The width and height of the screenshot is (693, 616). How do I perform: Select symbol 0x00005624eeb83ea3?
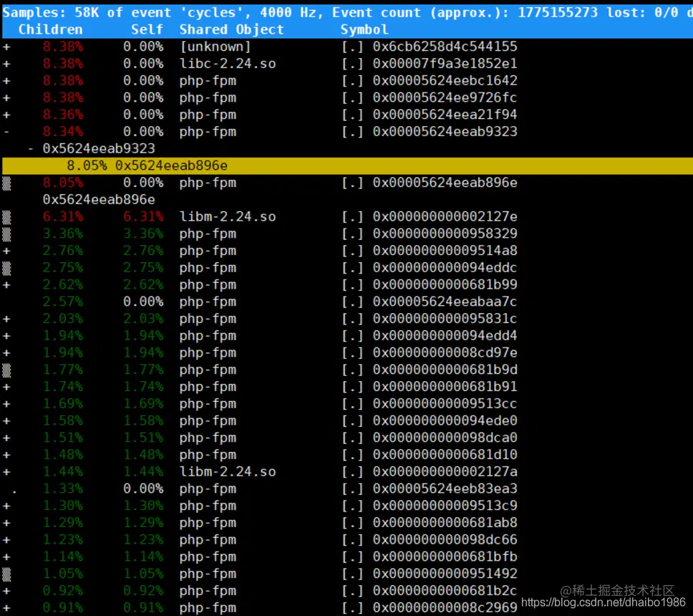pos(445,489)
